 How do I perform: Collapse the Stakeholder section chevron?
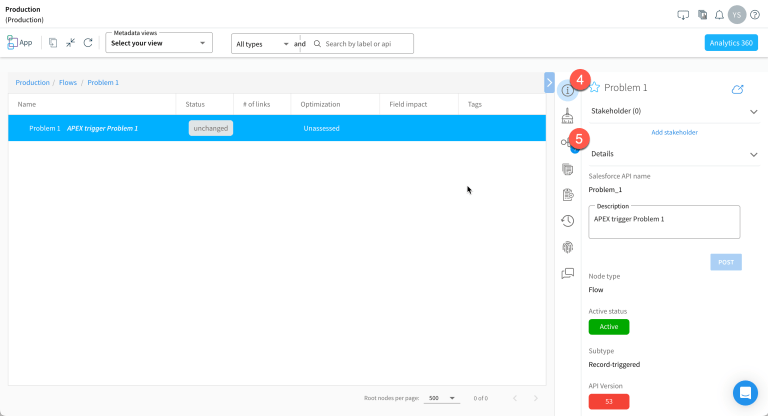click(754, 112)
